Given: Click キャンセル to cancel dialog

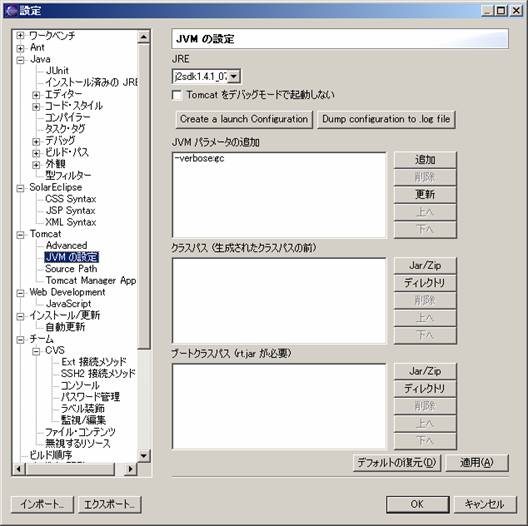Looking at the screenshot, I should (x=485, y=504).
